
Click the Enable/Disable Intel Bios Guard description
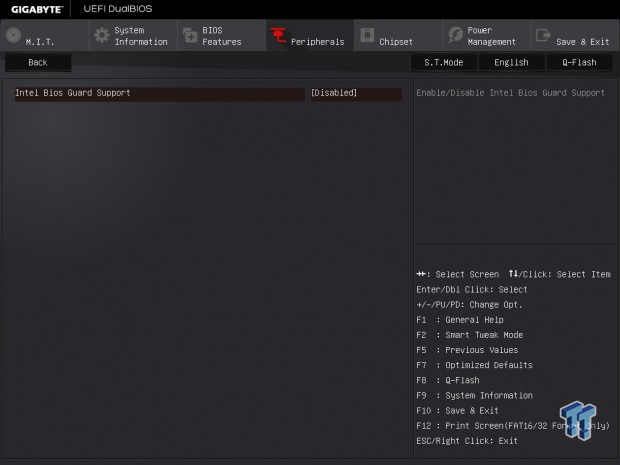(x=510, y=93)
